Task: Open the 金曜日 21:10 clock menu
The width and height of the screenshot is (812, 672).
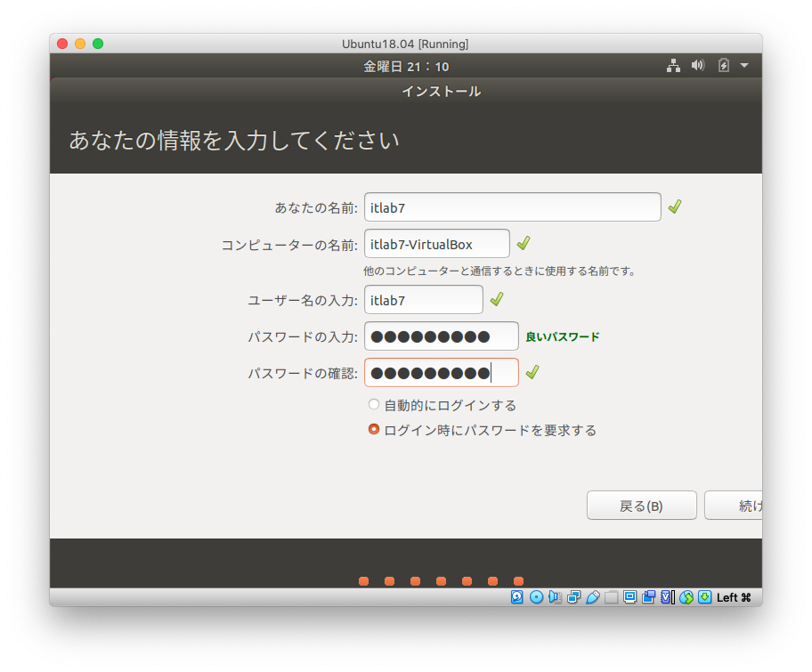Action: pyautogui.click(x=406, y=66)
